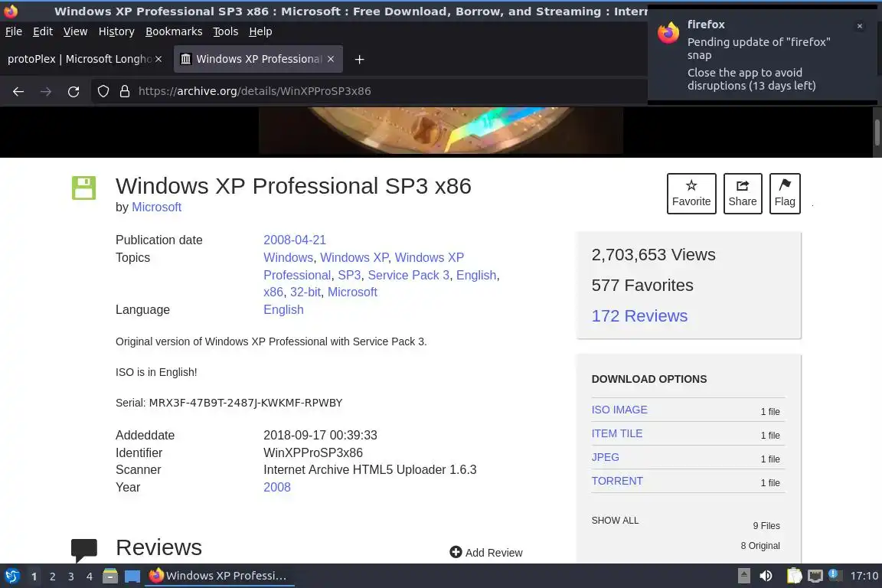Go back to previous page
The height and width of the screenshot is (588, 882).
pyautogui.click(x=18, y=91)
